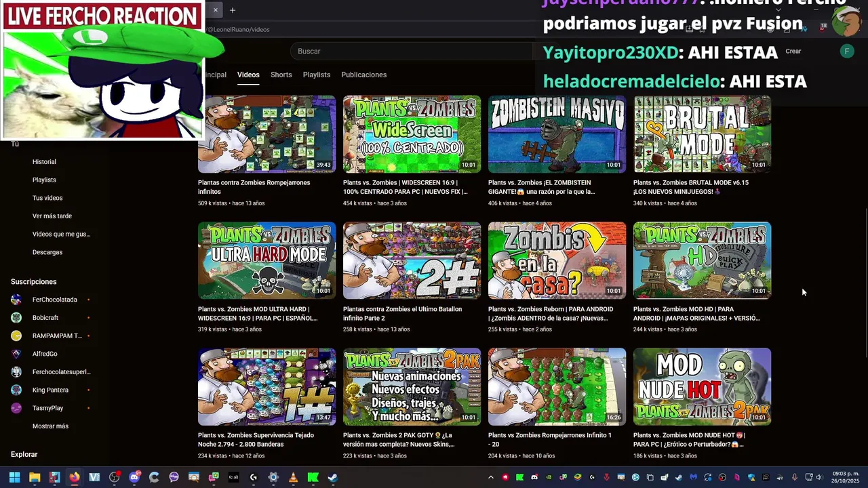This screenshot has height=488, width=868.
Task: Open the Ultra Hard Mode thumbnail
Action: click(267, 260)
